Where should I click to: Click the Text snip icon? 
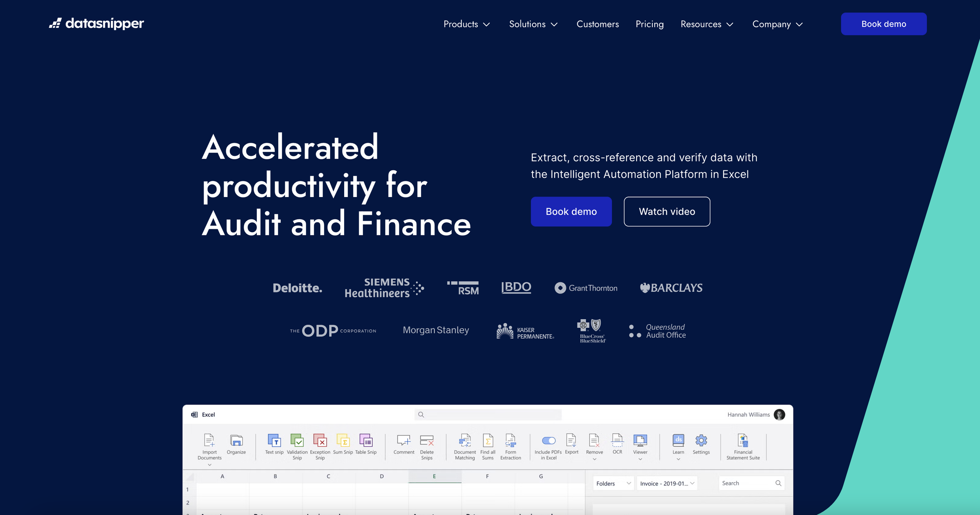[x=274, y=441]
